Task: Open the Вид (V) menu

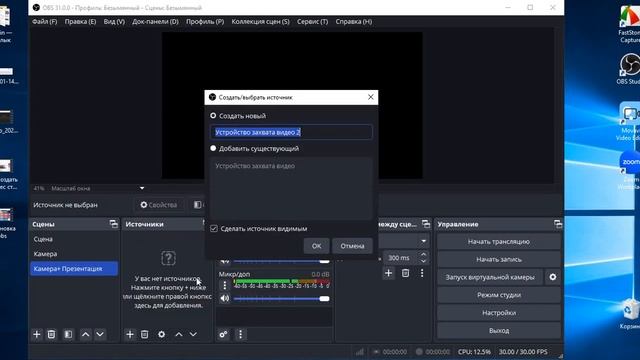Action: (x=114, y=22)
